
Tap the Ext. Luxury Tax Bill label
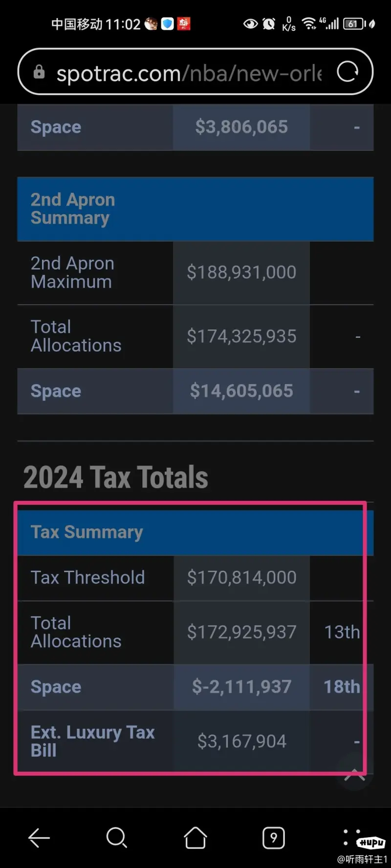93,741
